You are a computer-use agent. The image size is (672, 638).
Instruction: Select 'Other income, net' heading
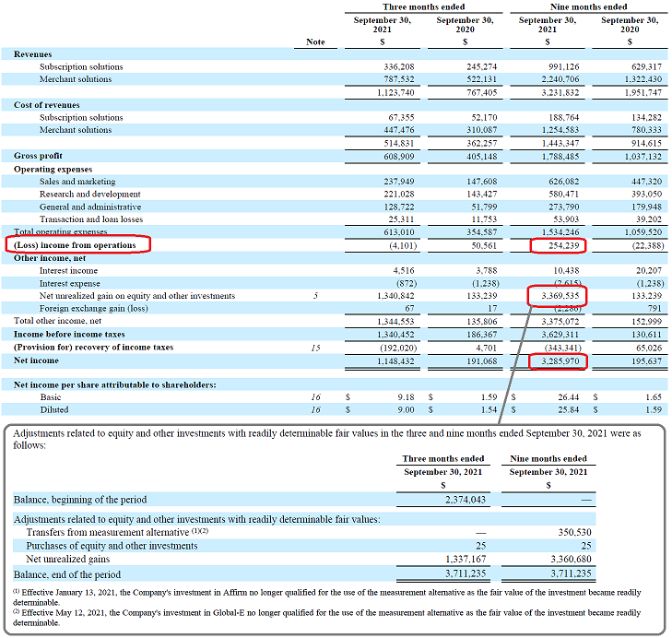coord(50,258)
